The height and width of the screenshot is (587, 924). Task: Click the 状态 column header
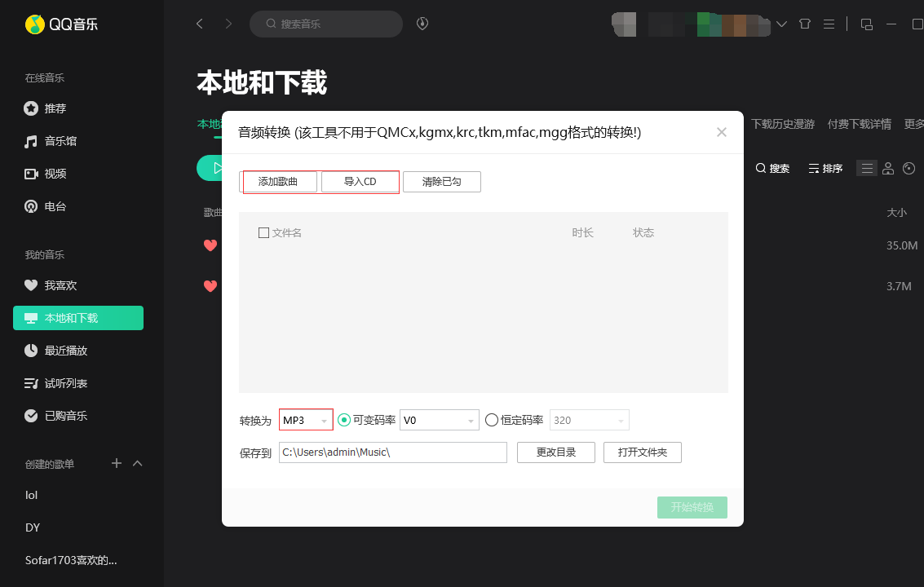[x=643, y=233]
